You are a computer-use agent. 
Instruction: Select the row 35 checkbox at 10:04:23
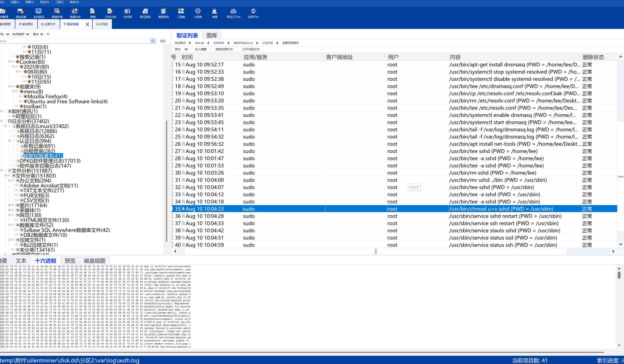(x=172, y=209)
